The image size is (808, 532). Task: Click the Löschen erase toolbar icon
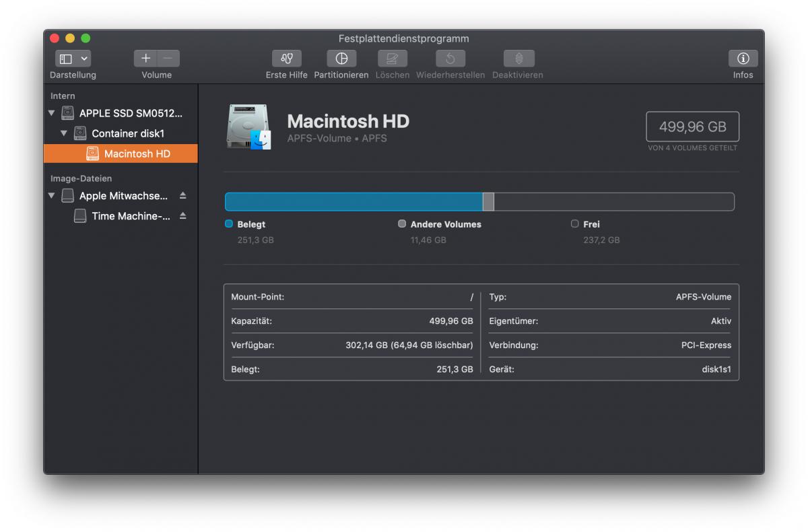click(393, 59)
